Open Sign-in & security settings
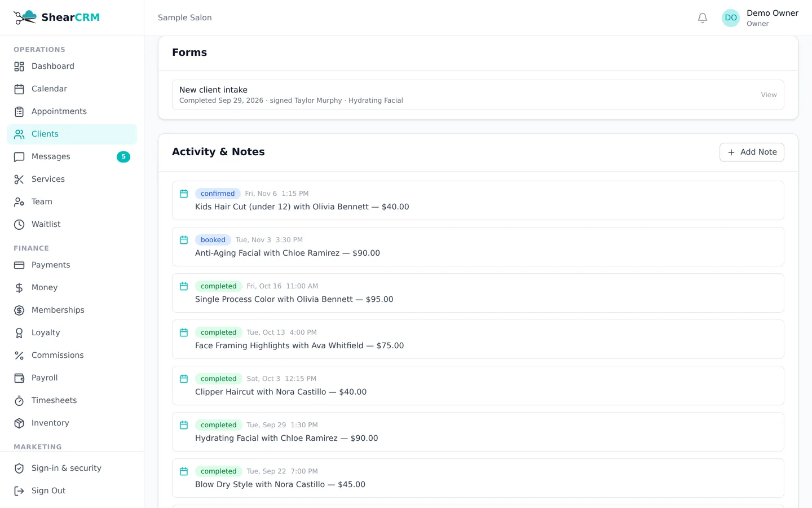The height and width of the screenshot is (508, 812). [72, 468]
